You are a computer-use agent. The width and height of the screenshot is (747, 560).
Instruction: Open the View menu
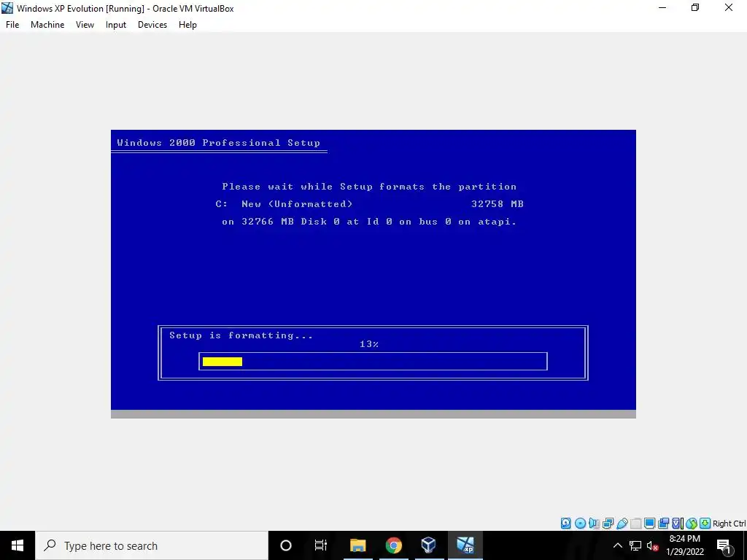point(85,25)
